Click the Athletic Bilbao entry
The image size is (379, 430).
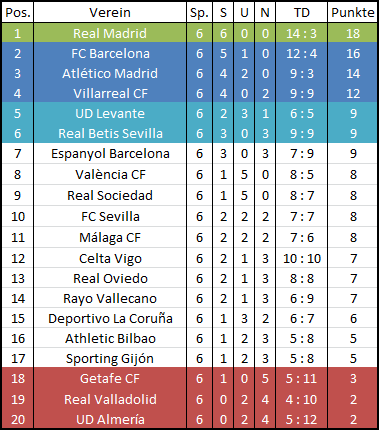110,339
